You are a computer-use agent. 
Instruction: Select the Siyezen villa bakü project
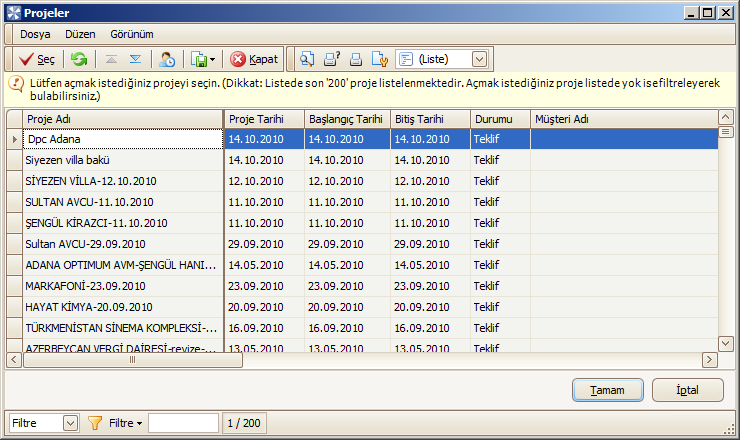pos(123,160)
